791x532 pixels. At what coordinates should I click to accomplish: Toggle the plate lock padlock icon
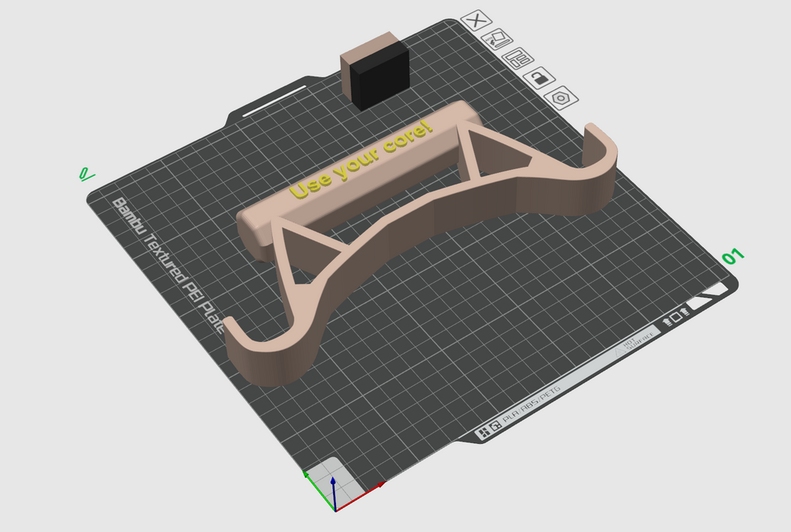click(539, 78)
